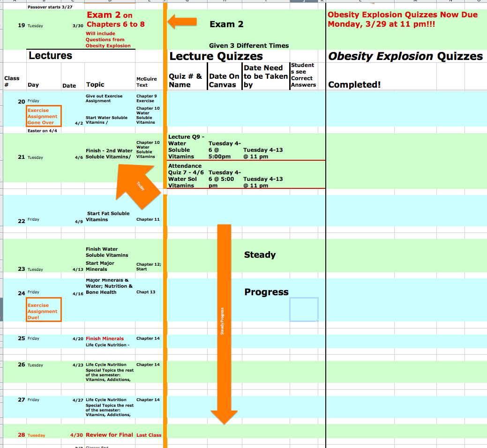Click the 'McGuire Text' column heading cell

[x=147, y=82]
